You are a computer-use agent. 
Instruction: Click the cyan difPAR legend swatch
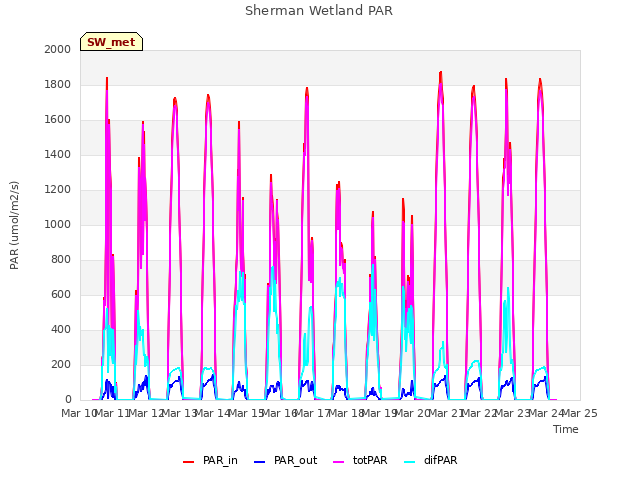(x=410, y=462)
